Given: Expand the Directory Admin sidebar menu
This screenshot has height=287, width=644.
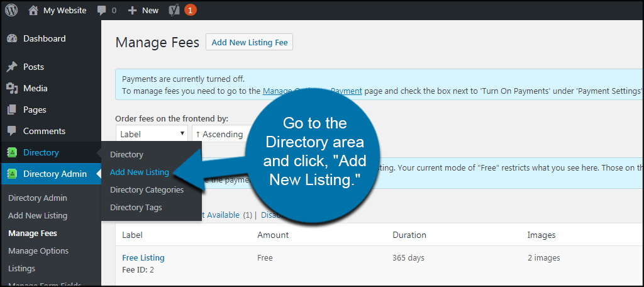Looking at the screenshot, I should [x=55, y=174].
